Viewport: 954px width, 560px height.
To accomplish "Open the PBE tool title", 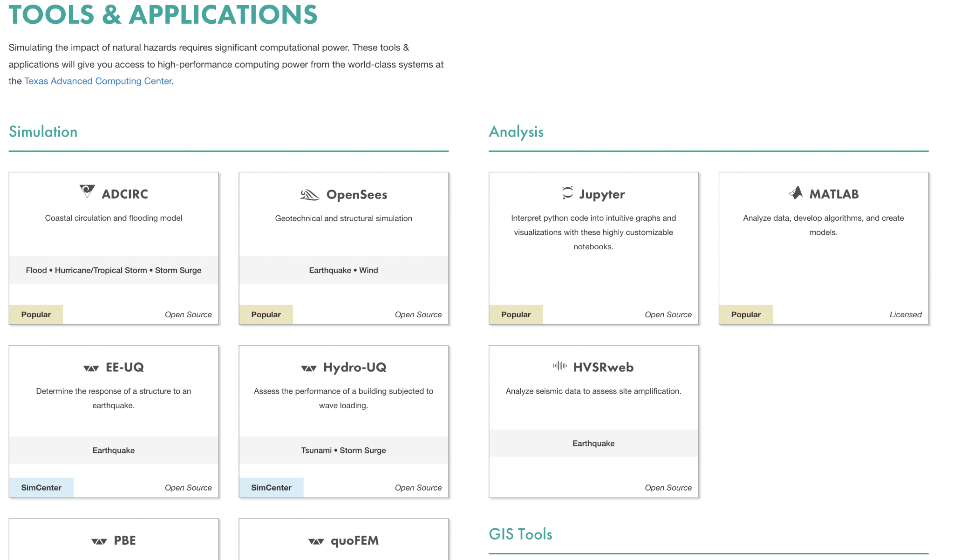I will (125, 540).
